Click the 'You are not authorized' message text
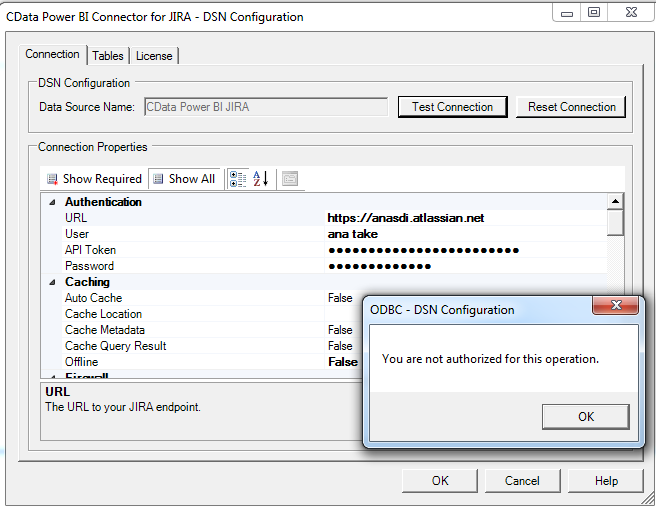Screen dimensions: 656x508 (490, 359)
